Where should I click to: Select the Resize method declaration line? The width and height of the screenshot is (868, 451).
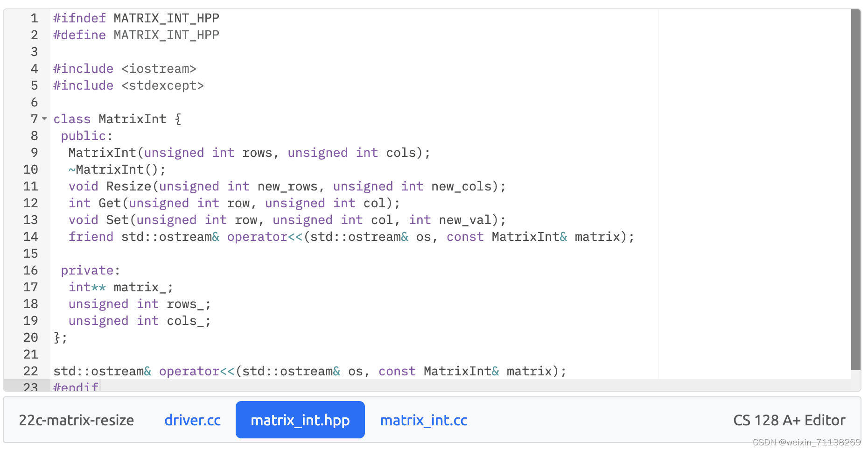coord(287,186)
